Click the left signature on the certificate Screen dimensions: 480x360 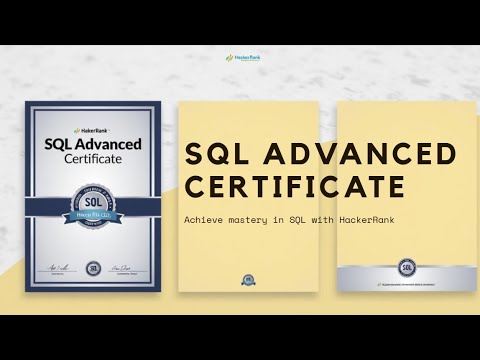[x=58, y=268]
